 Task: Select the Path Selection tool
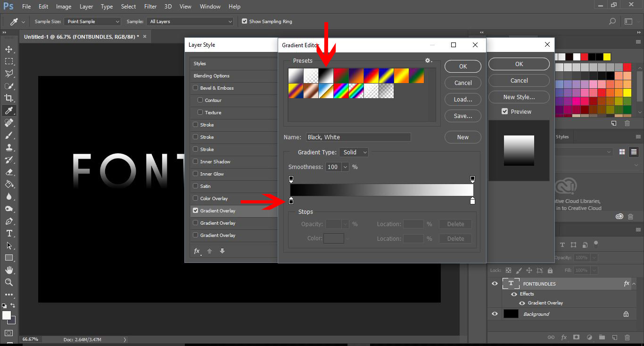(x=9, y=245)
